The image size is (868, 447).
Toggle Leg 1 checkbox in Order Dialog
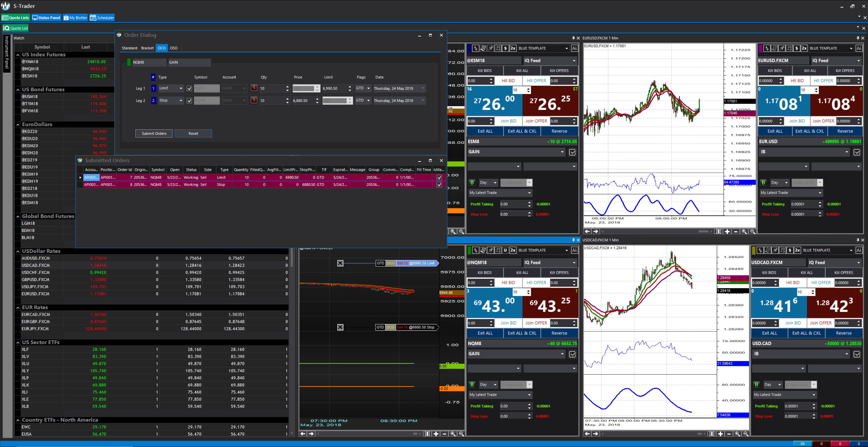point(189,89)
